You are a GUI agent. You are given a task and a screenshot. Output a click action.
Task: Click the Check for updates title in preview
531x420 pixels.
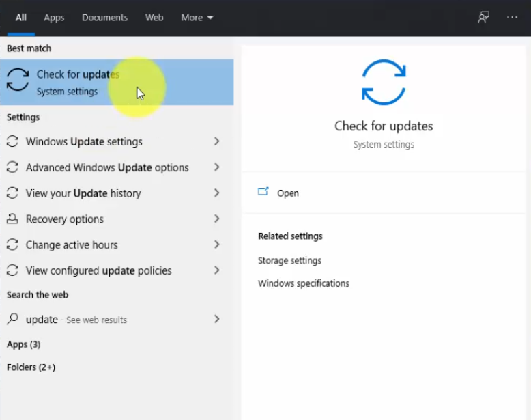coord(384,126)
